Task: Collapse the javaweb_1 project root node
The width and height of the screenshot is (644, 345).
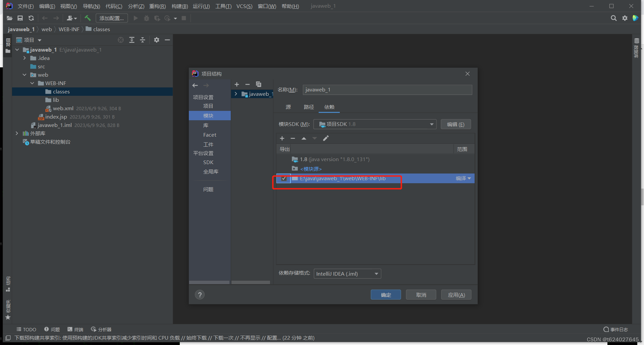Action: [17, 50]
